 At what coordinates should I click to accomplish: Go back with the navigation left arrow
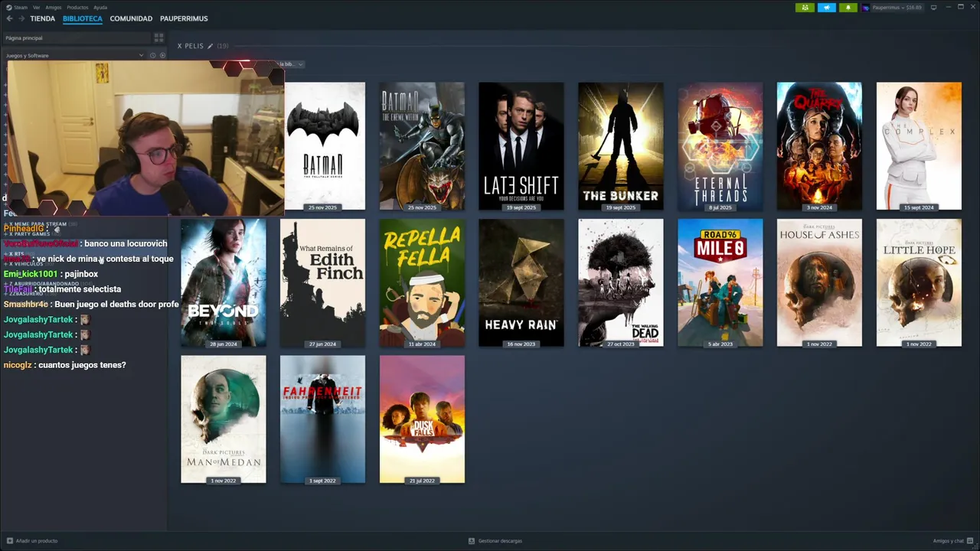(x=9, y=18)
